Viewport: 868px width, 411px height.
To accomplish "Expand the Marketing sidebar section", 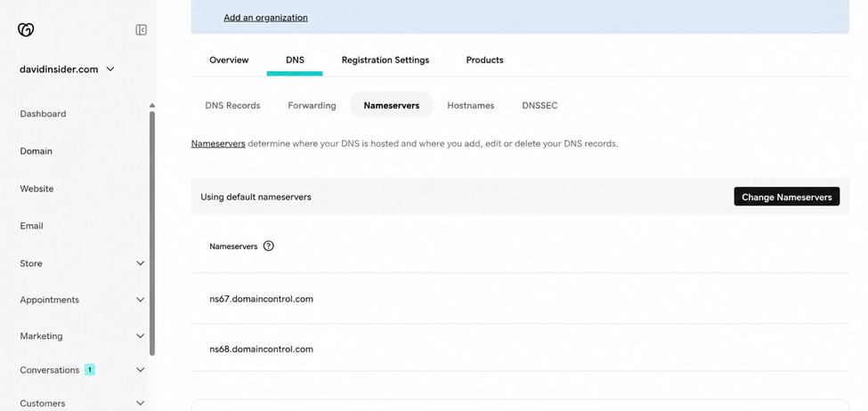I will (141, 335).
